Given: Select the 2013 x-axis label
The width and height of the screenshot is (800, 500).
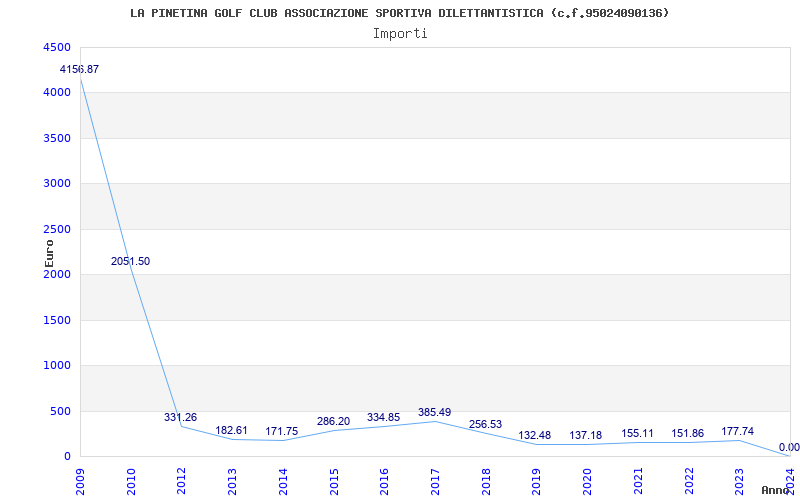Looking at the screenshot, I should click(232, 480).
